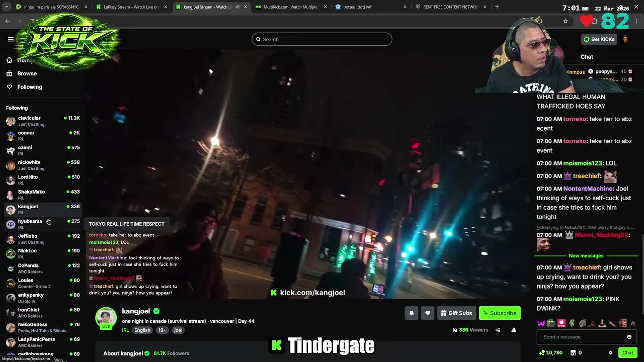This screenshot has width=644, height=362.
Task: Go back in browser history
Action: pyautogui.click(x=8, y=21)
